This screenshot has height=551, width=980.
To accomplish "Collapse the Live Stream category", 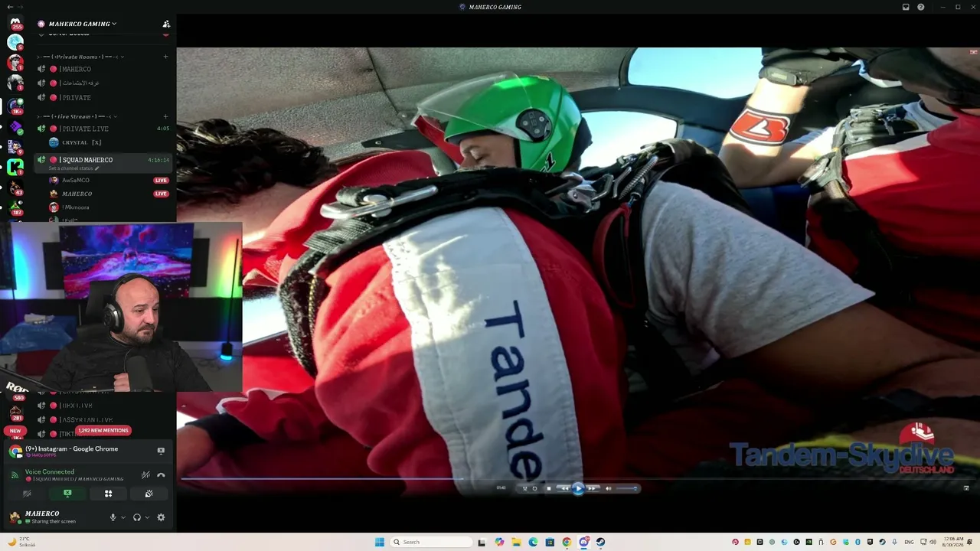I will pos(77,116).
